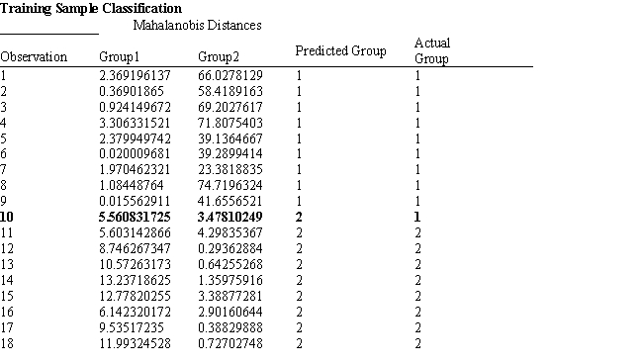
Task: Select the Actual Group column header
Action: pos(432,50)
